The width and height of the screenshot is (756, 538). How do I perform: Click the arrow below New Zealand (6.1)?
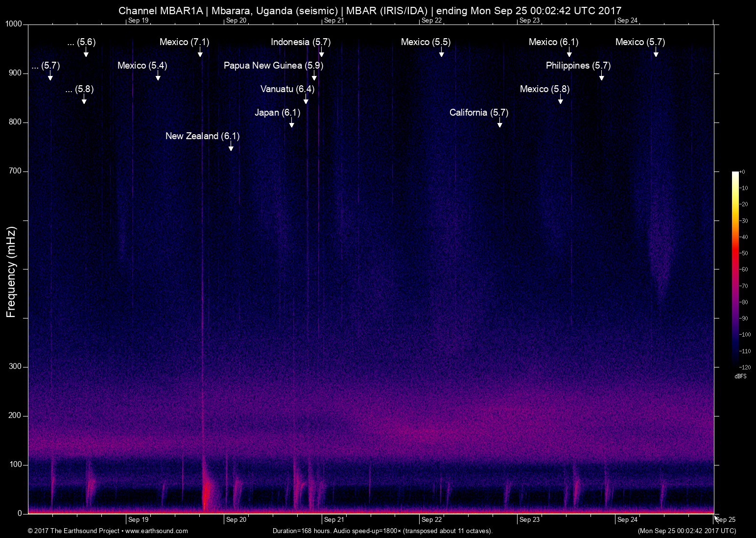click(x=231, y=147)
